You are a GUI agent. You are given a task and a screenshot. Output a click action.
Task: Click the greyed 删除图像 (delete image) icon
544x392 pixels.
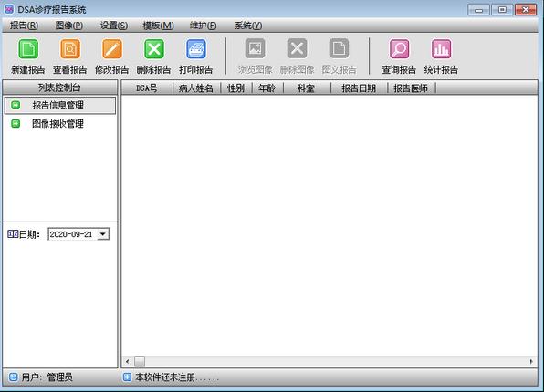297,48
